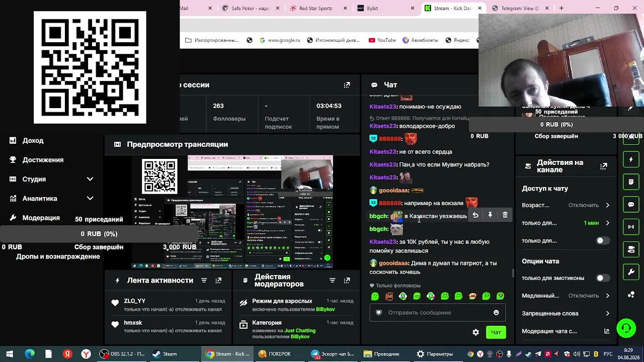Image resolution: width=644 pixels, height=362 pixels.
Task: Click the Отправить сообщение chat input field
Action: (x=438, y=313)
